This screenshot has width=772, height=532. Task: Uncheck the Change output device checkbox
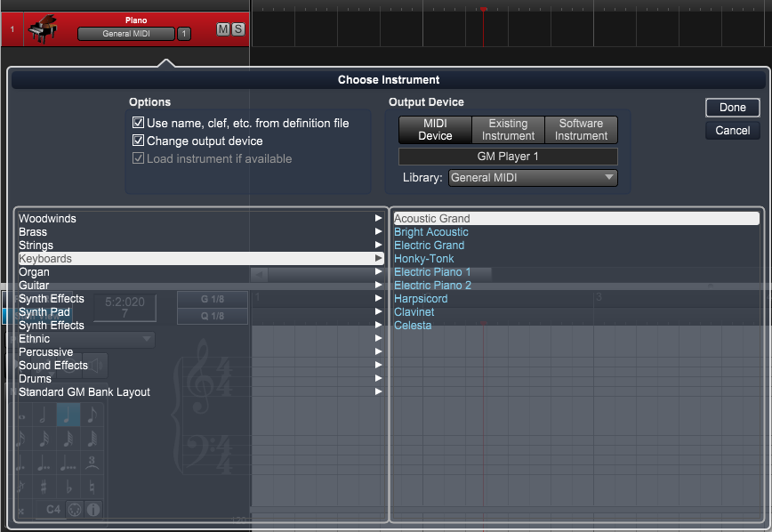[x=139, y=141]
